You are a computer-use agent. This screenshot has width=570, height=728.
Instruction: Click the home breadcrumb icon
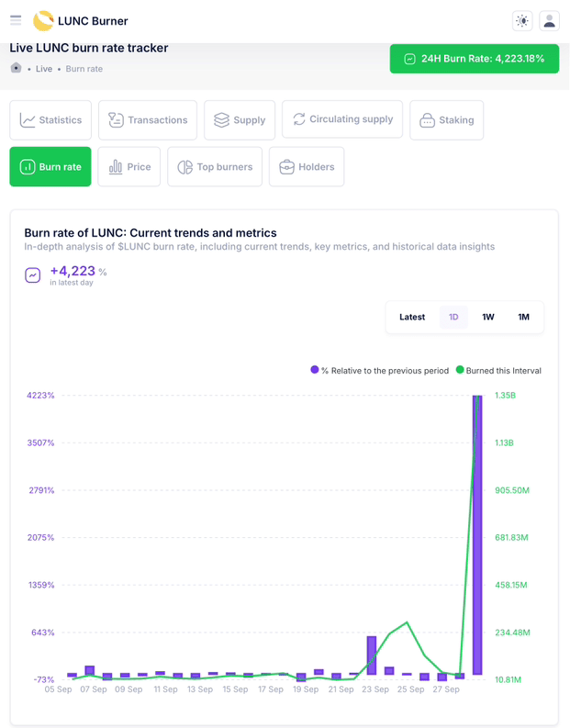[17, 68]
